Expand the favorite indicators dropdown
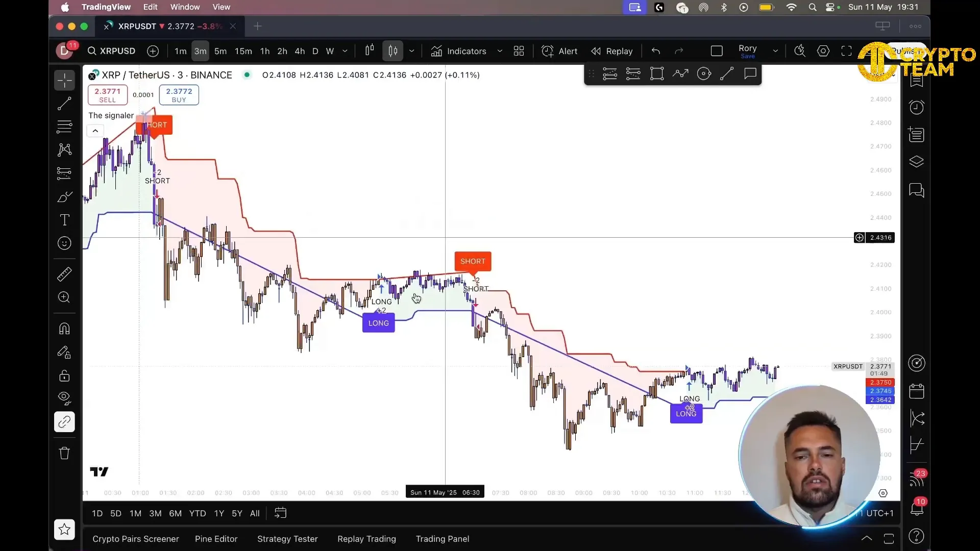Screen dimensions: 980x551 click(500, 51)
